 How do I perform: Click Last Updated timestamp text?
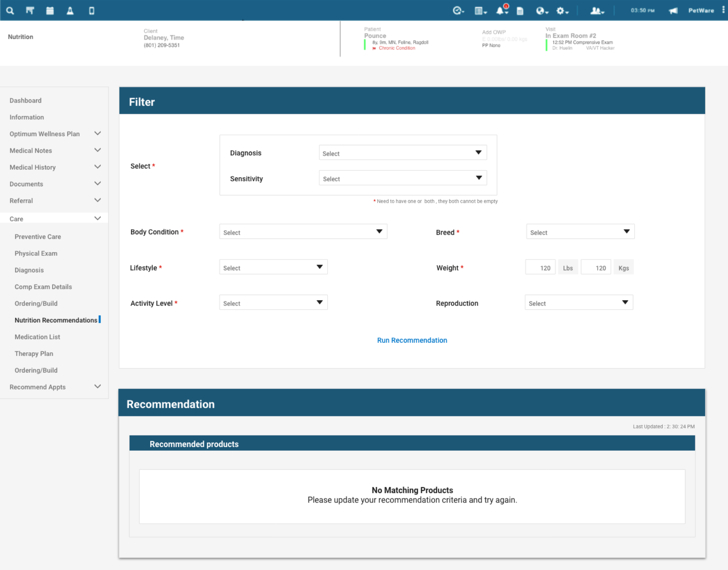663,426
